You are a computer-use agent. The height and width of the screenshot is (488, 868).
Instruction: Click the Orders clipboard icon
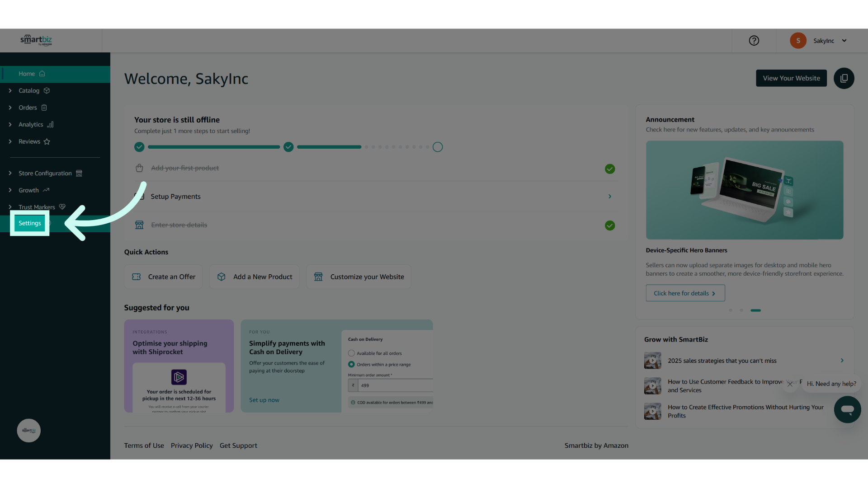44,108
